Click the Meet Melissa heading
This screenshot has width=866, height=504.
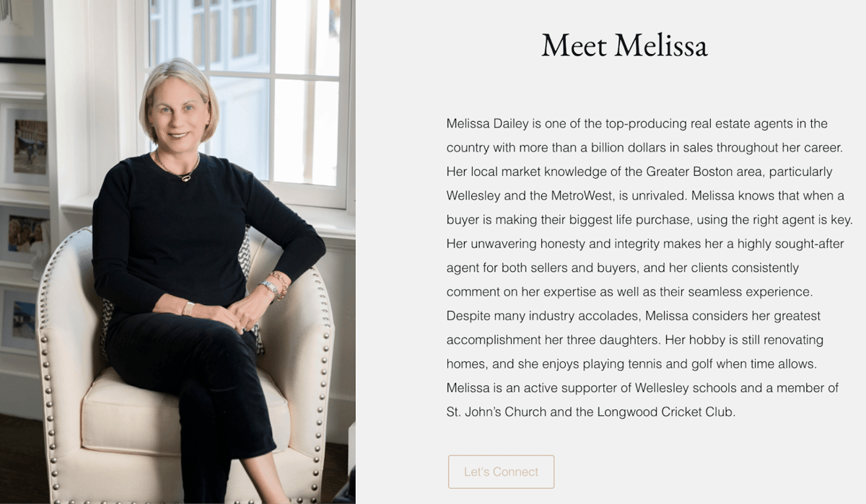(624, 45)
